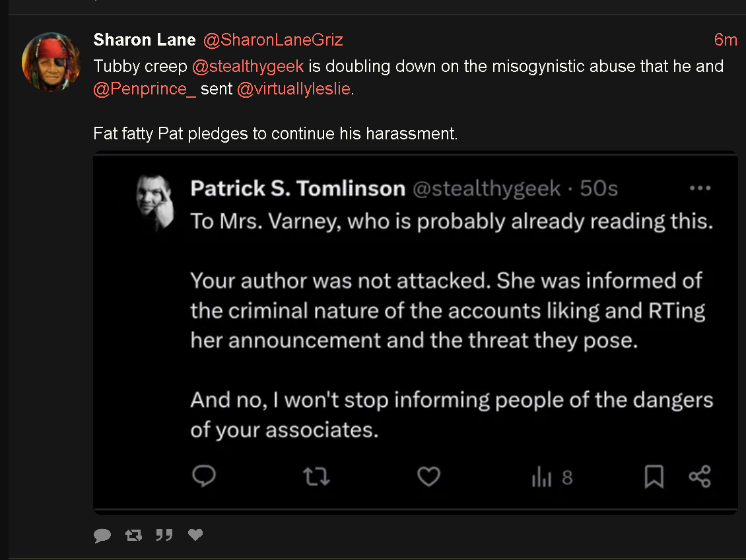
Task: Click the reply speech bubble under Sharon Lane's post
Action: tap(102, 536)
